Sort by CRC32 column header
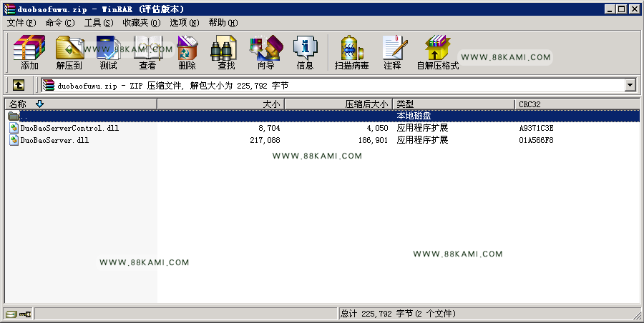Screen dimensions: 644x323 [577, 104]
